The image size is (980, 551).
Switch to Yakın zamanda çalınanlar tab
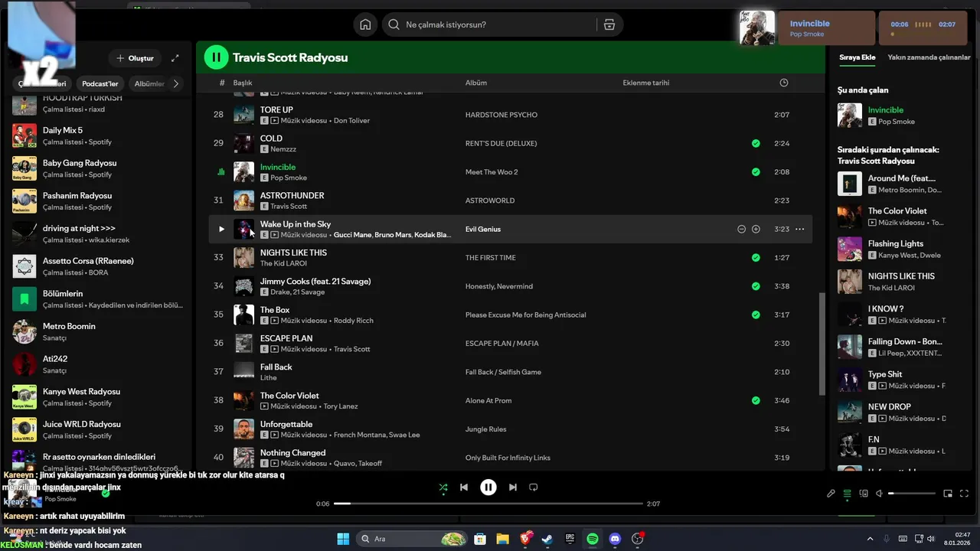(x=929, y=57)
